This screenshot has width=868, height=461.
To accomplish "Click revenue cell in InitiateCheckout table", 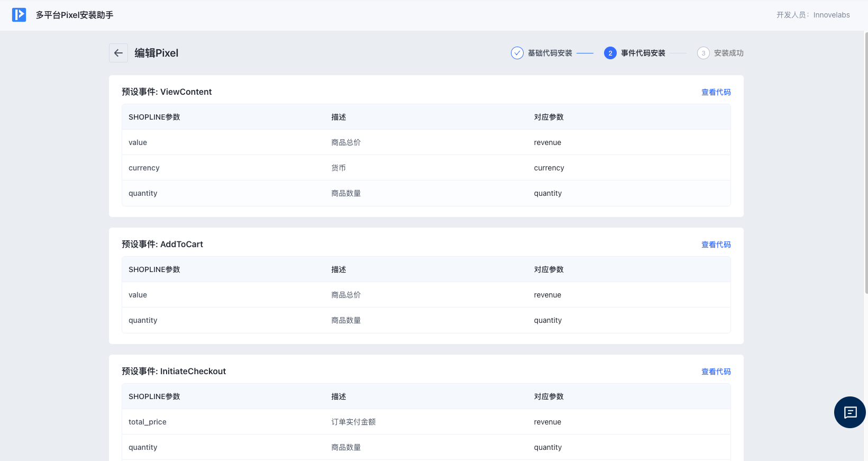I will tap(547, 422).
